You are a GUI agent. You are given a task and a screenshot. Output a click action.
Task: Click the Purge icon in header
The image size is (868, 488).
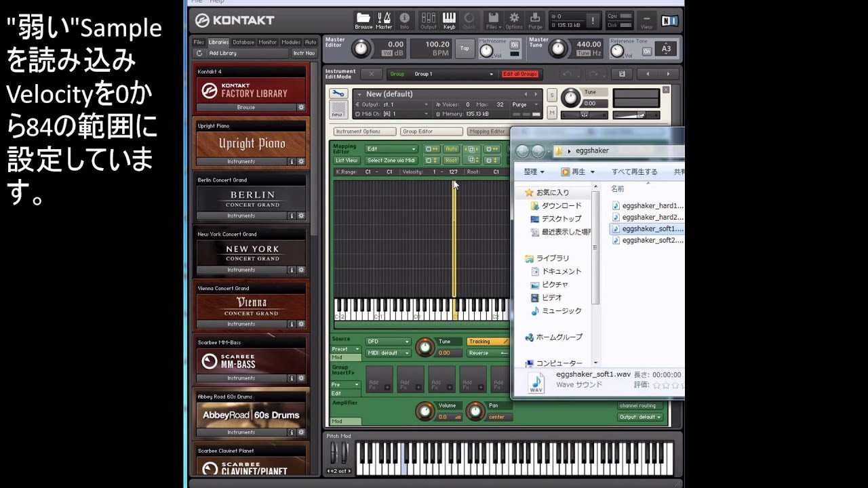[535, 20]
